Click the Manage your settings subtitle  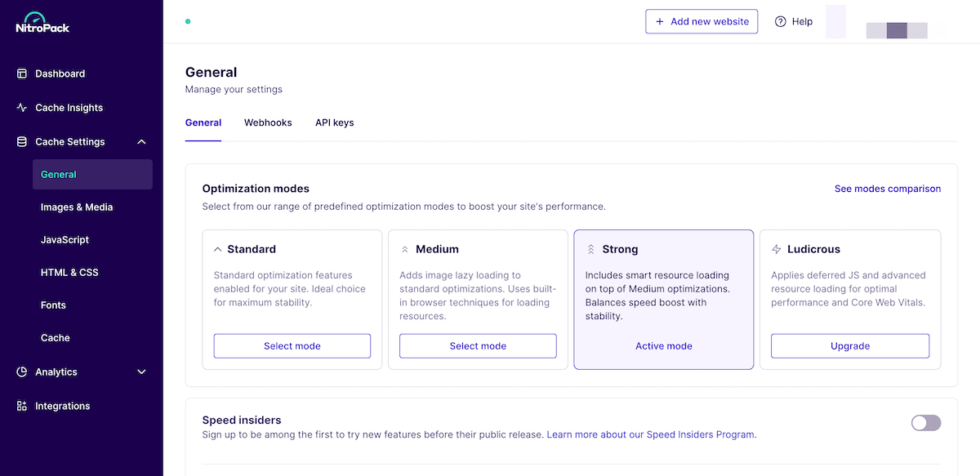click(x=234, y=90)
